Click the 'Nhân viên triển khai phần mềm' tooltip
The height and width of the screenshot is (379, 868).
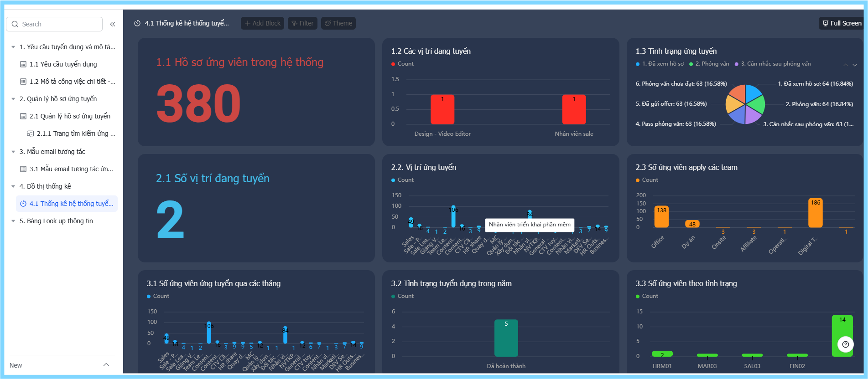pyautogui.click(x=530, y=225)
